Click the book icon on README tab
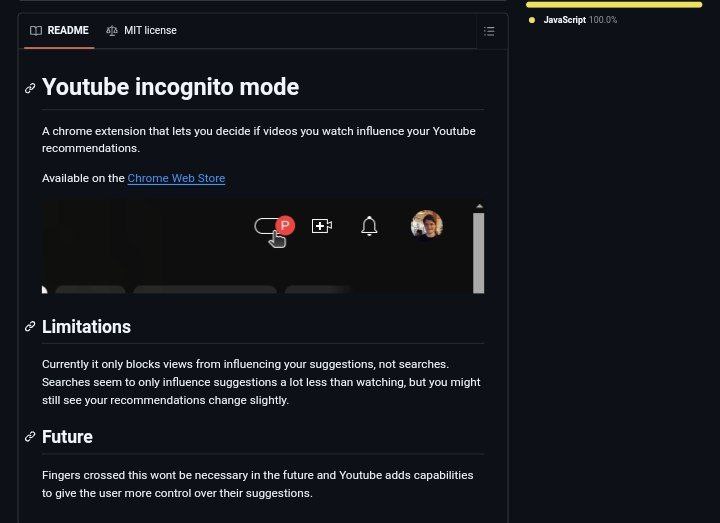The width and height of the screenshot is (720, 523). pyautogui.click(x=36, y=31)
